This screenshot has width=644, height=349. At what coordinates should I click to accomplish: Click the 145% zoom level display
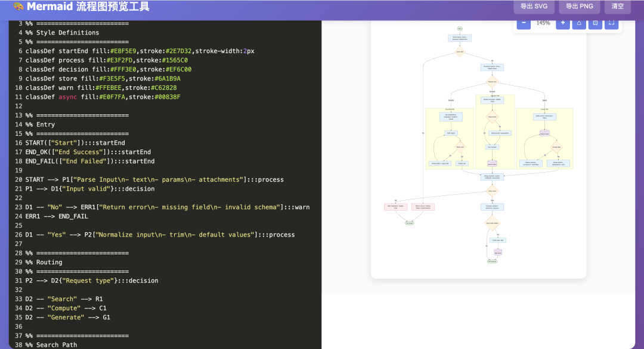click(x=543, y=23)
